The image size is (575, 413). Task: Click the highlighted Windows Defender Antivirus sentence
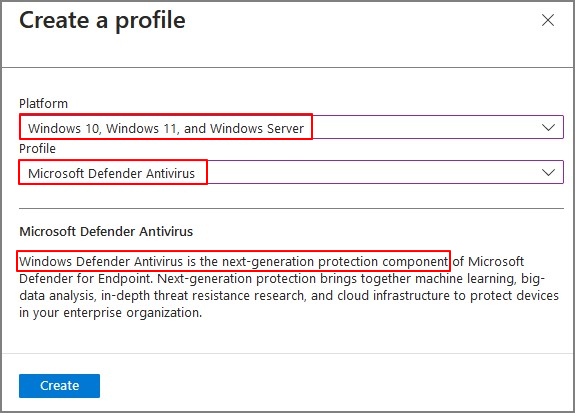(234, 262)
